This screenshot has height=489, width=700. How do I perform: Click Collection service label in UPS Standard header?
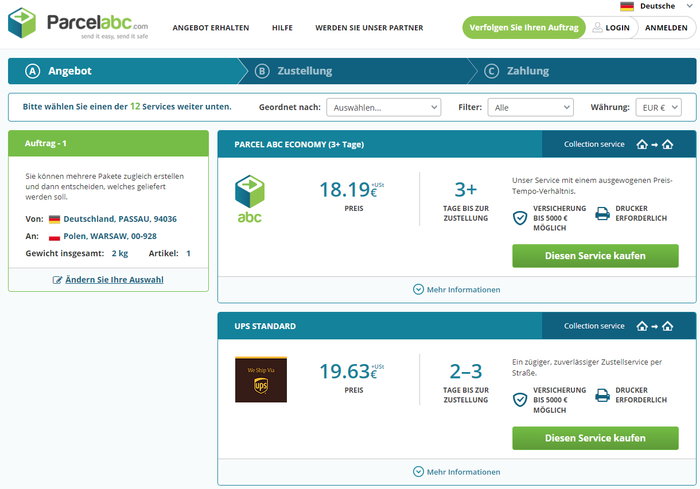(594, 326)
